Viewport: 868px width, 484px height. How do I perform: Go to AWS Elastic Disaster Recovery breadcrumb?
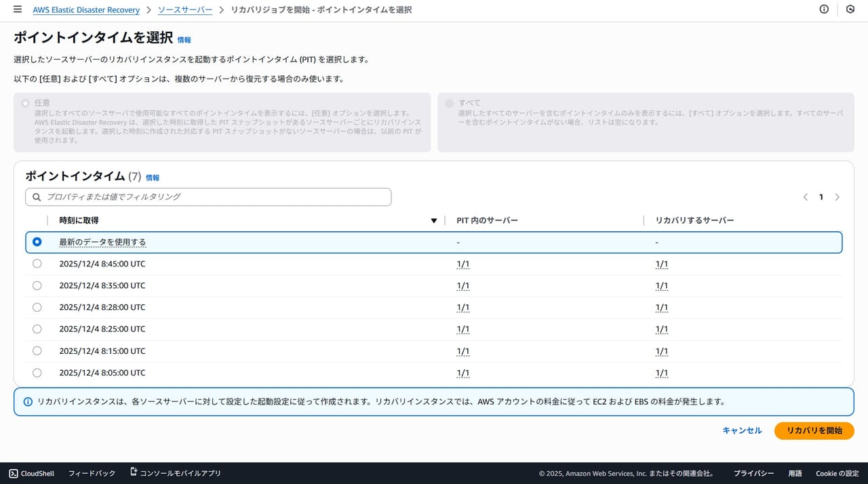point(86,10)
